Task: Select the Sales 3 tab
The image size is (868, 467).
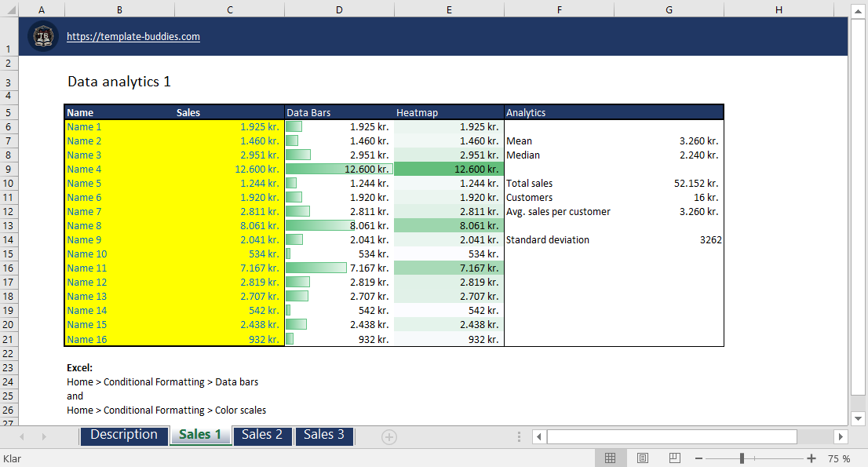Action: [323, 436]
